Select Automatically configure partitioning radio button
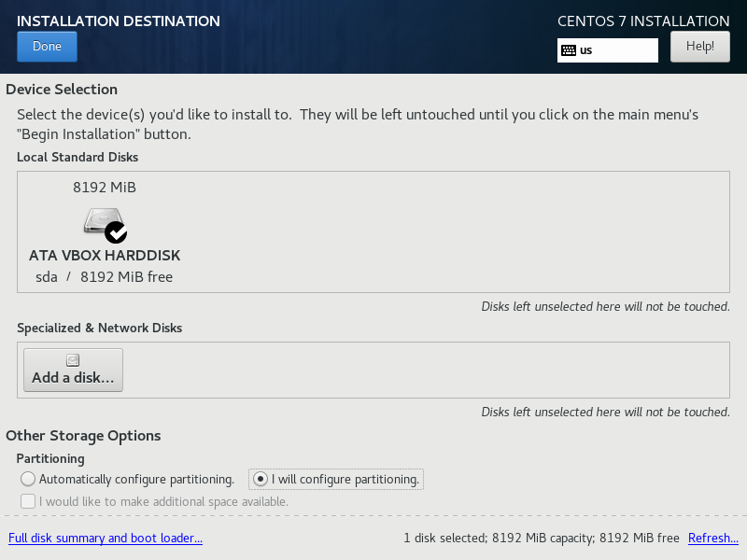Screen dimensions: 747x560 pos(28,479)
